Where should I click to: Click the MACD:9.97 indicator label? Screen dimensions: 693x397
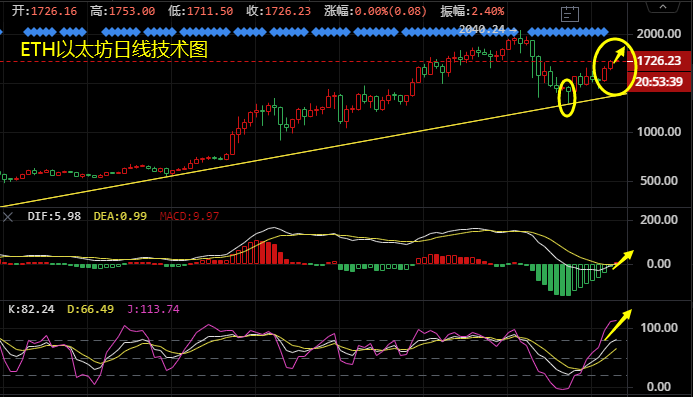pos(189,216)
